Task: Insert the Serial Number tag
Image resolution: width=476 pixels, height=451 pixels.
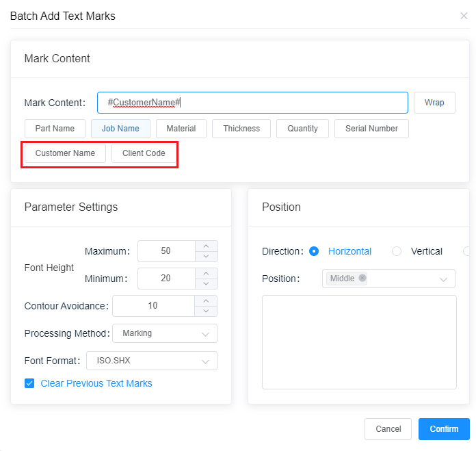Action: [371, 129]
